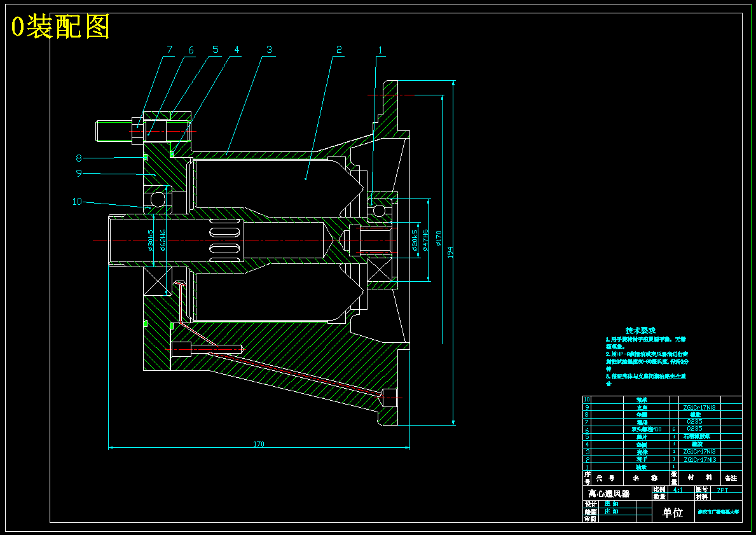Click the ø170 diameter dimension text
The image size is (756, 535).
click(x=438, y=239)
